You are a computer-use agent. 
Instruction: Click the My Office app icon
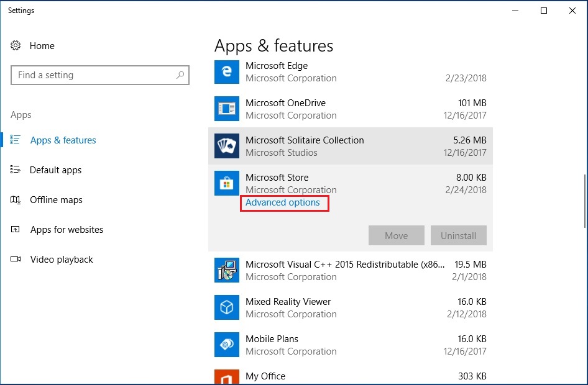click(x=226, y=377)
